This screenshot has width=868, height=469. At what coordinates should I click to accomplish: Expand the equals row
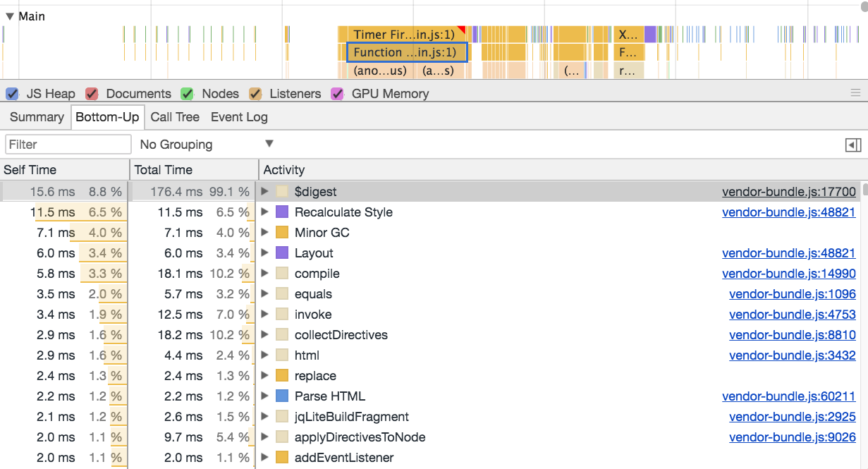point(264,294)
